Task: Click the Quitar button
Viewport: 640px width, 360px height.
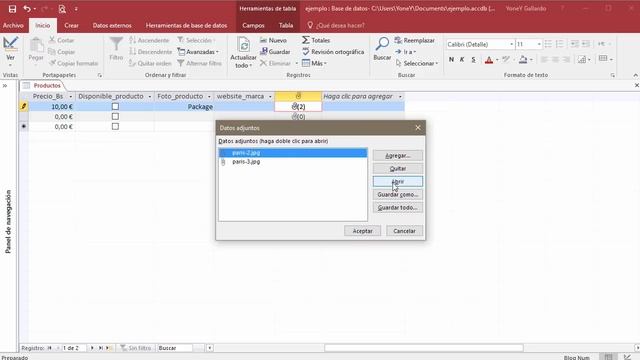Action: (398, 169)
